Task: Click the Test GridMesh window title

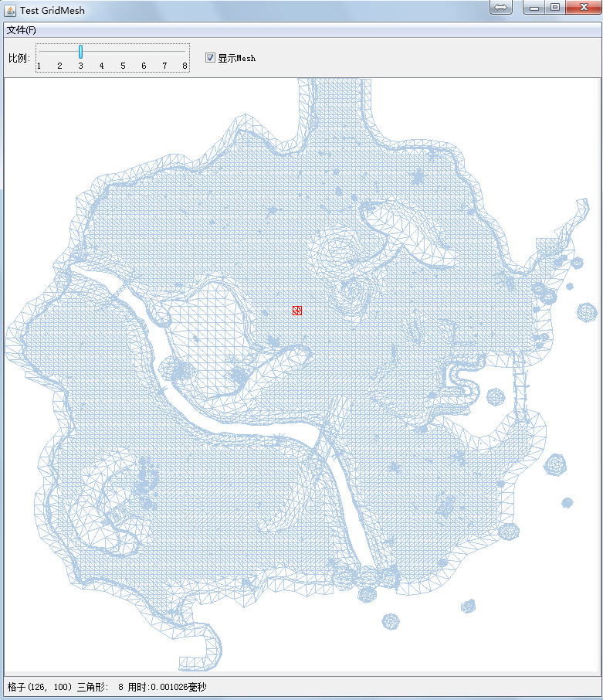Action: point(53,10)
